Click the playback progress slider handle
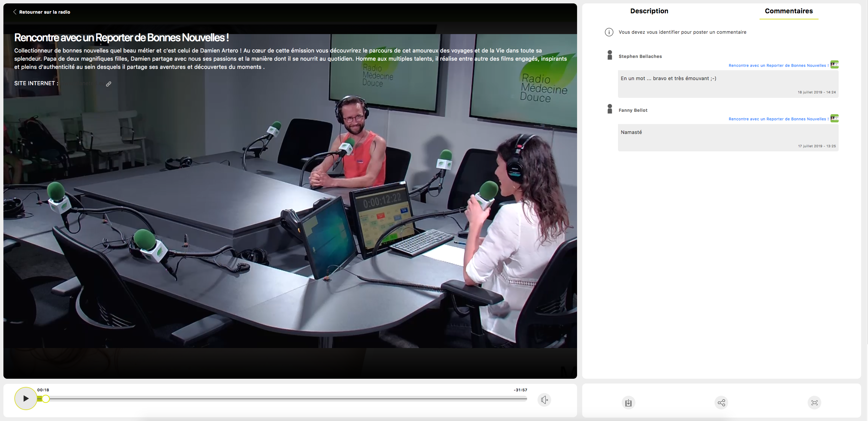The width and height of the screenshot is (868, 421). tap(46, 399)
